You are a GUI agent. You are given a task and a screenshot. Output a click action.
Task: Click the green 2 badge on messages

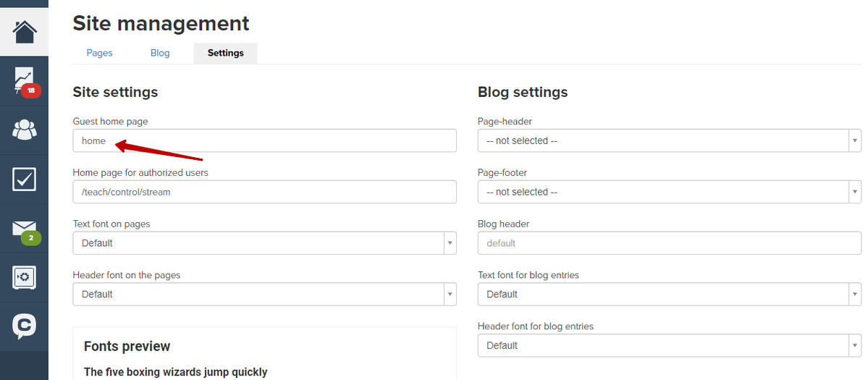(31, 238)
